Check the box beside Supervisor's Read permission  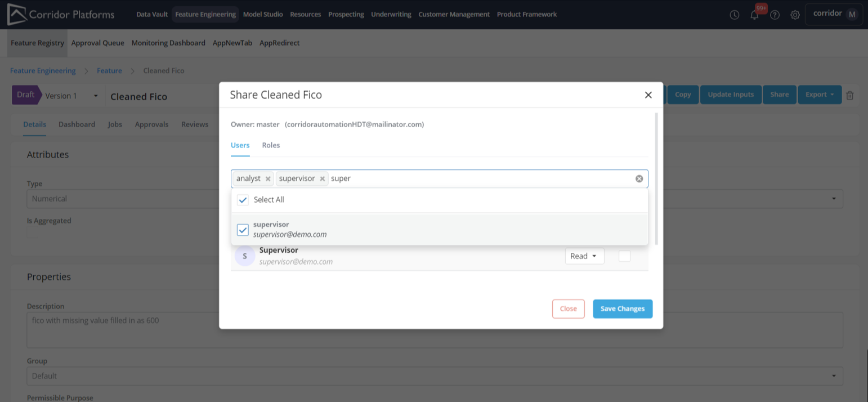click(x=624, y=256)
